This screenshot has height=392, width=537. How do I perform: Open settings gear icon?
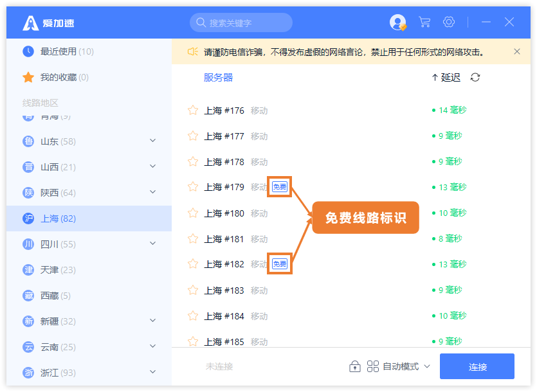(x=449, y=22)
